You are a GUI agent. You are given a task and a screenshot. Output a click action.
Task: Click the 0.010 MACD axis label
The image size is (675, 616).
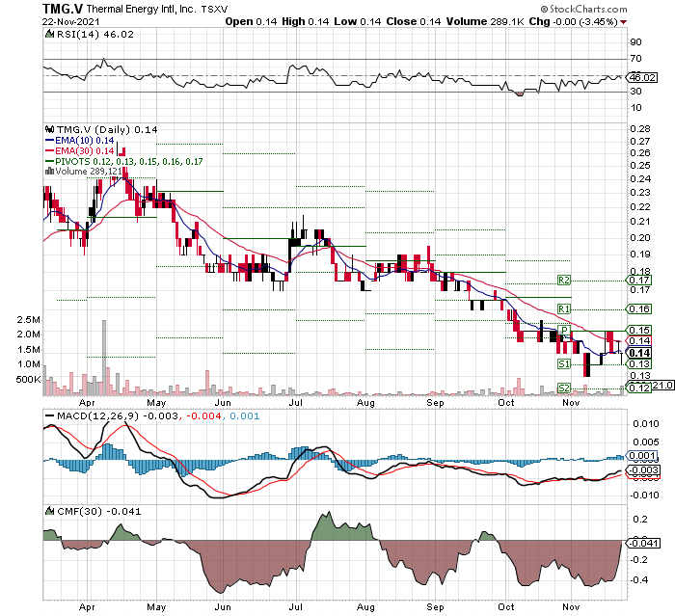(646, 424)
